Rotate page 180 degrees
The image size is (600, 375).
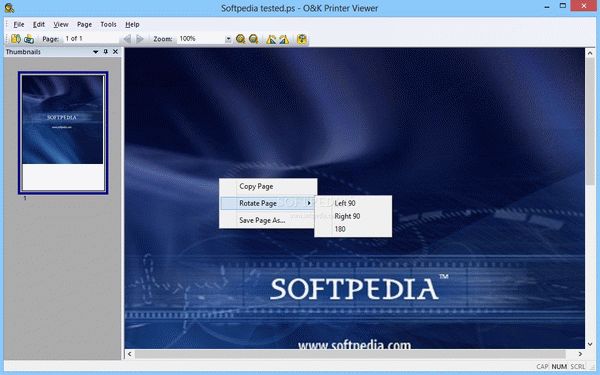[353, 229]
